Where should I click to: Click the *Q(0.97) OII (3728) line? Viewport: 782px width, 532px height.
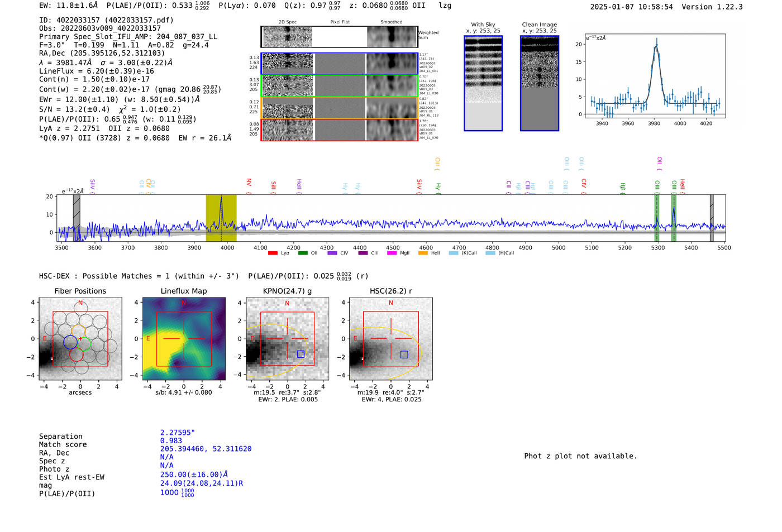pos(135,138)
